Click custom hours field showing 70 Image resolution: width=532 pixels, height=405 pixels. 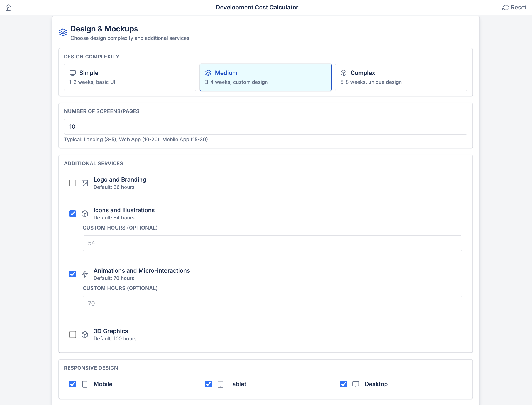point(272,304)
